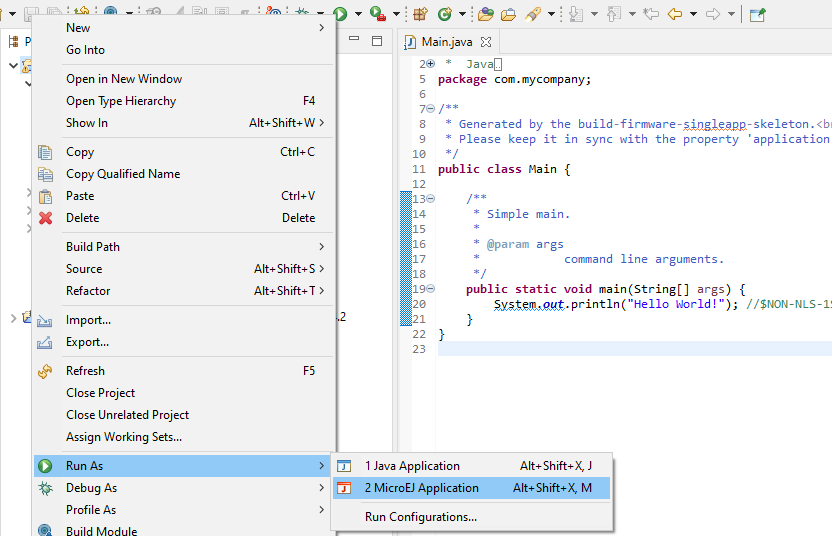Select Java Application in the Run As submenu
Image resolution: width=832 pixels, height=536 pixels.
click(x=412, y=466)
